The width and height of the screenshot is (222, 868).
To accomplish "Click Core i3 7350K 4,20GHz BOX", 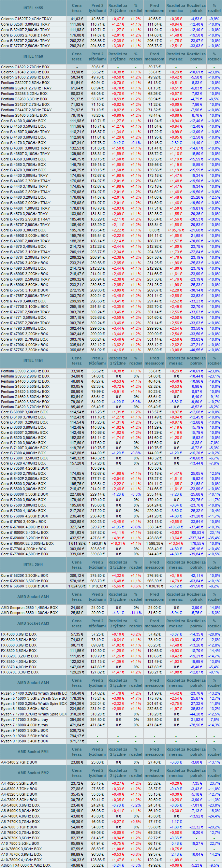I will (24, 468).
